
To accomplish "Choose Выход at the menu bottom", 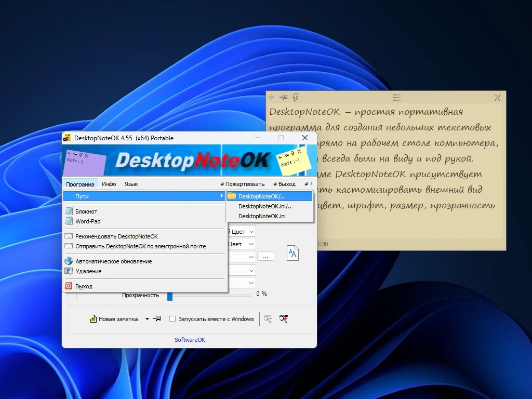I will point(144,286).
